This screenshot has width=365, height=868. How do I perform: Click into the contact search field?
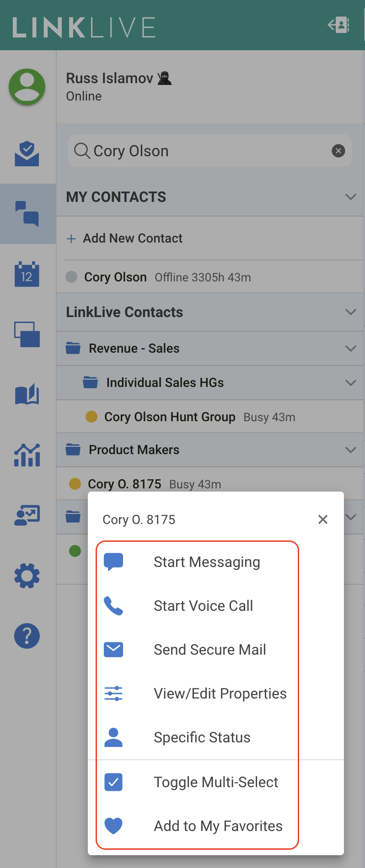[201, 151]
